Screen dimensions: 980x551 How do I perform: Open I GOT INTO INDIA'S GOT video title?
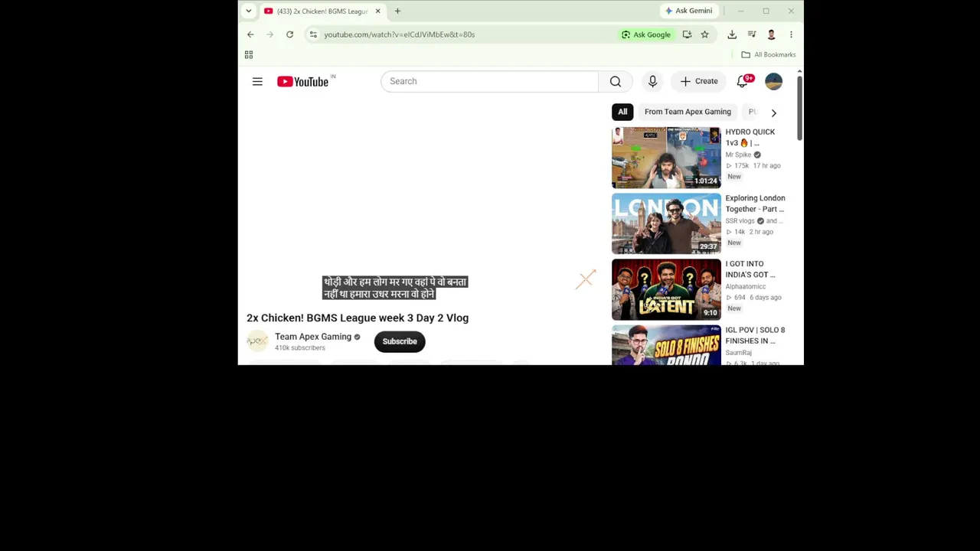click(x=750, y=269)
